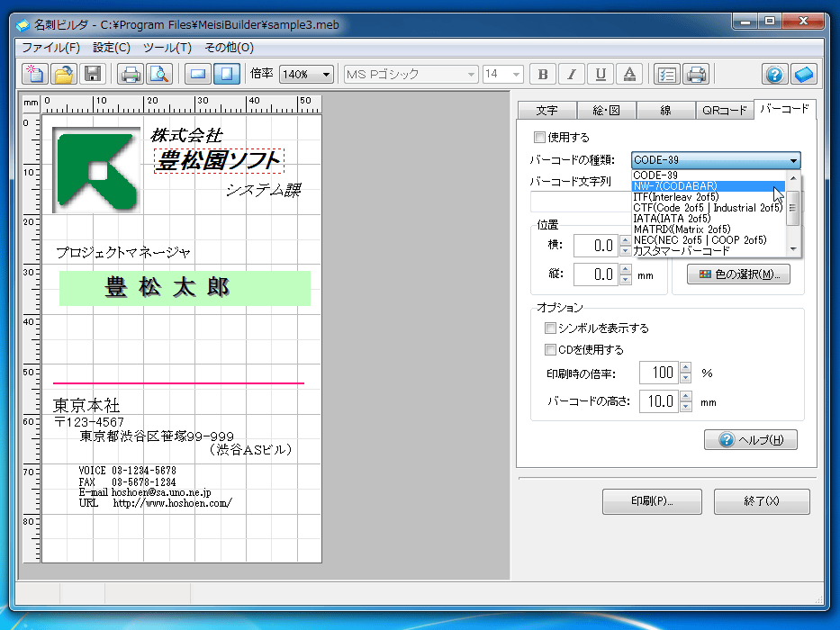Enable the 使用する barcode checkbox
Screen dimensions: 840x630
click(x=539, y=137)
